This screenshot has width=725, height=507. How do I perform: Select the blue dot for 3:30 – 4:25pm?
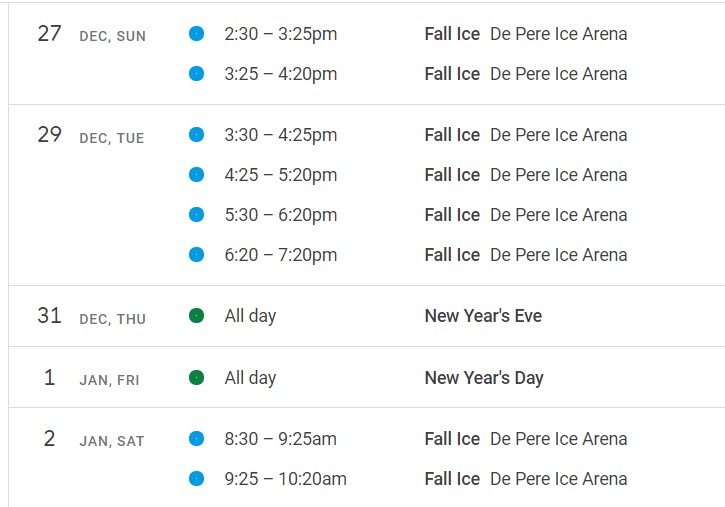(197, 134)
